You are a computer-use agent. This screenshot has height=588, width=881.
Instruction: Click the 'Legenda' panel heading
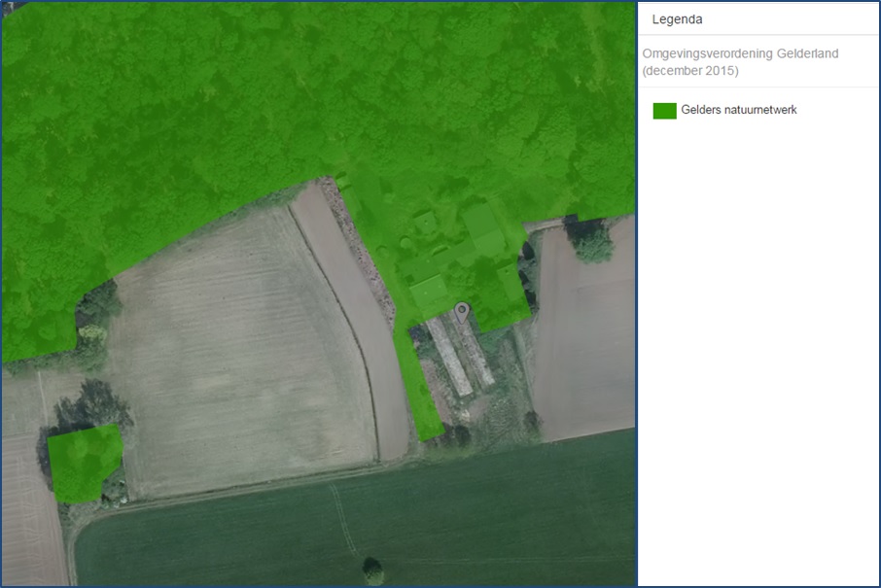677,19
